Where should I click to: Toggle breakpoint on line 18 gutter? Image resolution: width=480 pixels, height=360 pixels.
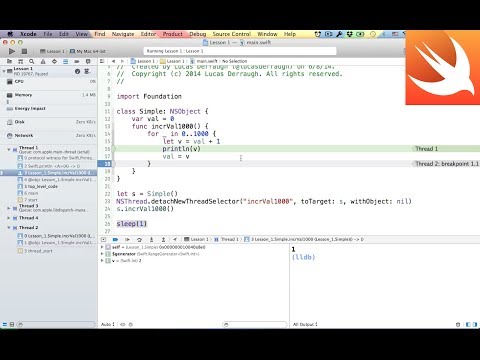[107, 164]
